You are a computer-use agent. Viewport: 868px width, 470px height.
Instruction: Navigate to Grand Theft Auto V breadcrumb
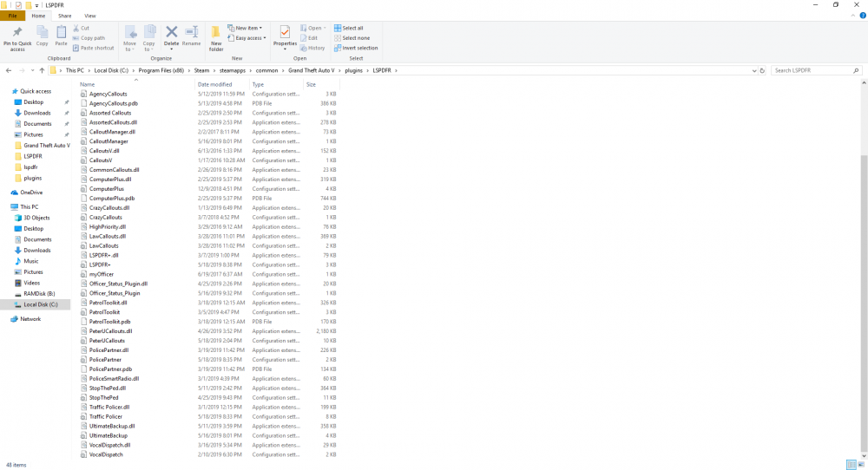click(x=311, y=71)
